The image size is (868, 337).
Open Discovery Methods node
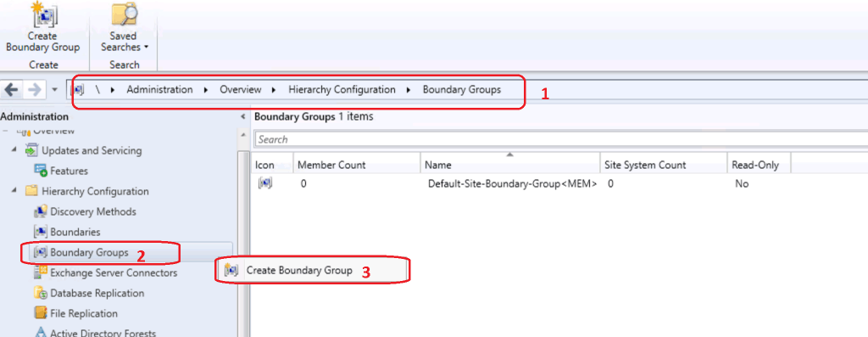(93, 211)
